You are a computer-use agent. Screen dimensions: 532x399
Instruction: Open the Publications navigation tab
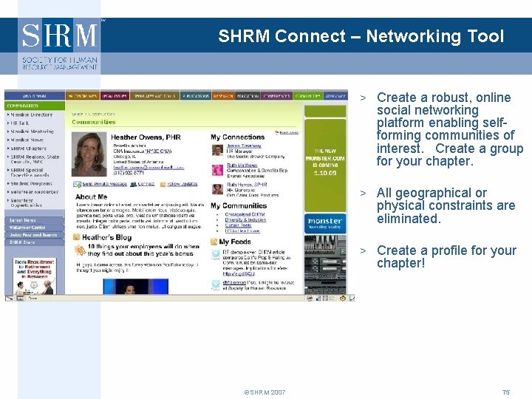196,96
